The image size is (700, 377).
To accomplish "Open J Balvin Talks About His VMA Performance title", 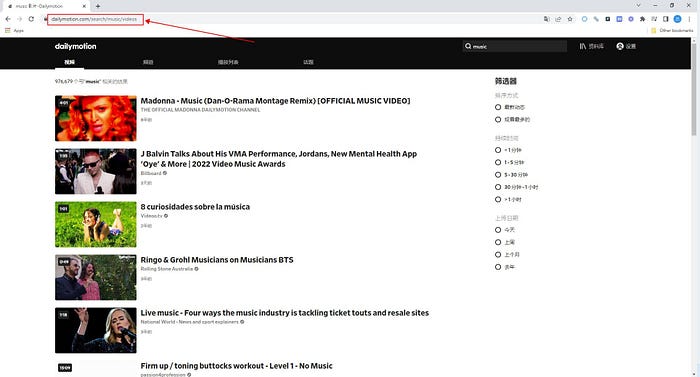I will (279, 159).
